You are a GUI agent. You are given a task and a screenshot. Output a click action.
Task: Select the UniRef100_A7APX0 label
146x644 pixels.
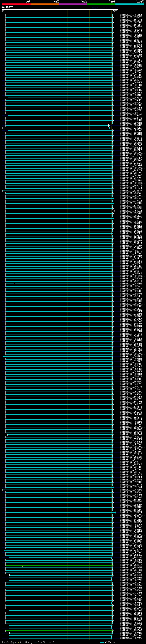131,220
